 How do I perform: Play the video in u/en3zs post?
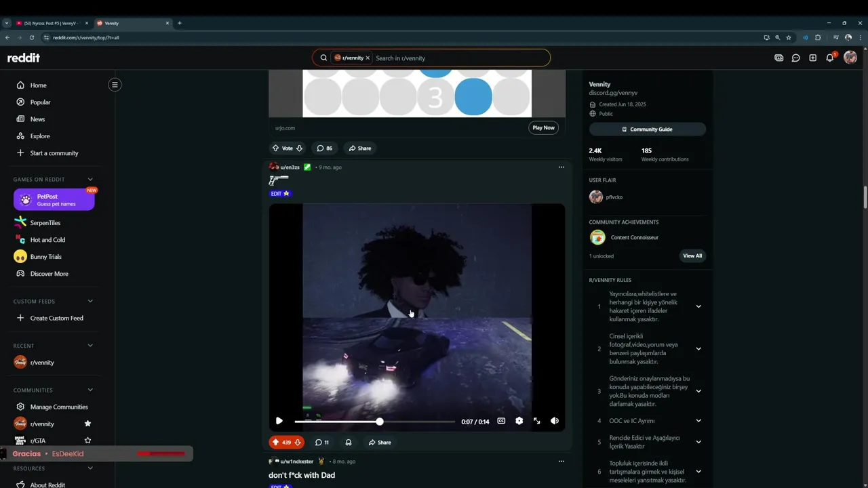click(x=279, y=421)
